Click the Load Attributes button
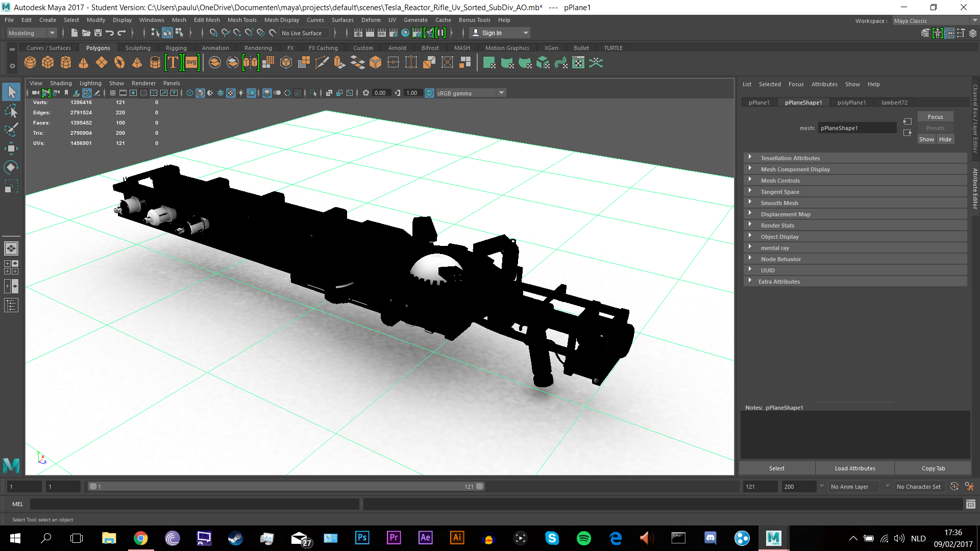980x551 pixels. tap(854, 468)
